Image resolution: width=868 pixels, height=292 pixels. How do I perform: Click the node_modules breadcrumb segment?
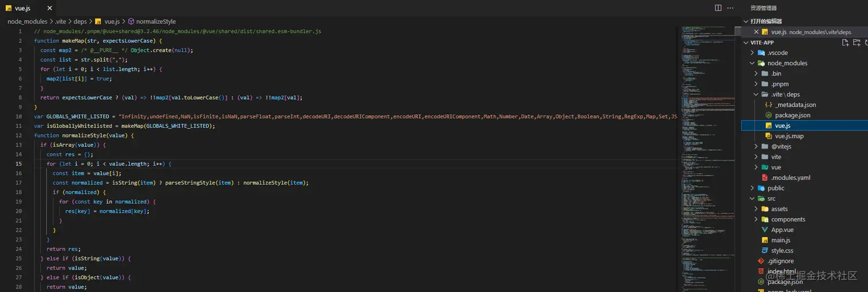(27, 22)
